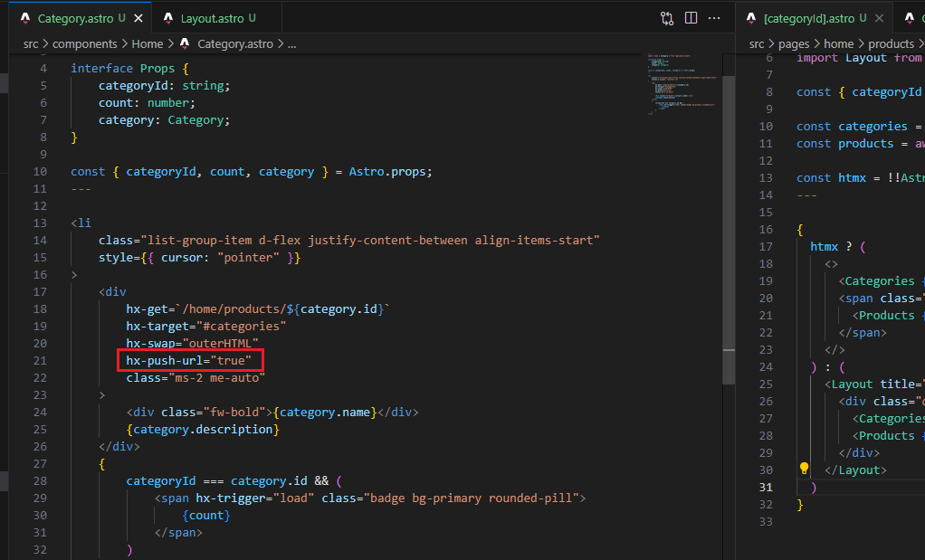925x560 pixels.
Task: Click class="ms-2 me-auto" line
Action: [195, 377]
